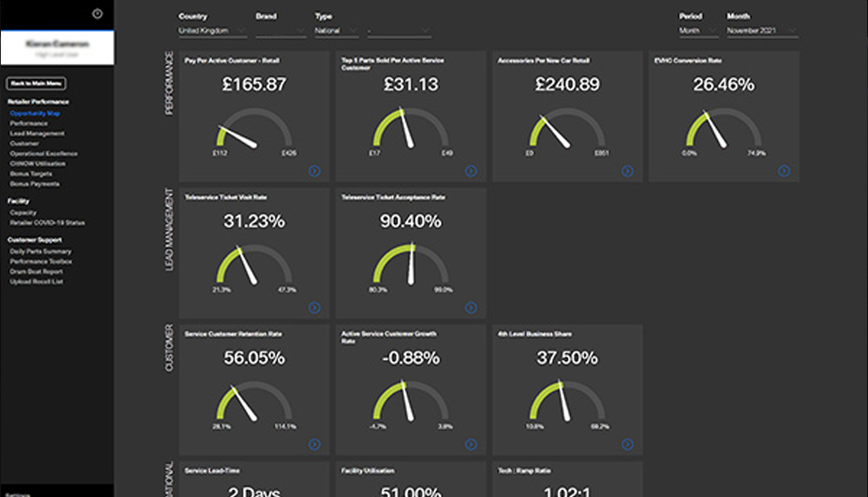Open Performance Toolbox link

pyautogui.click(x=41, y=261)
